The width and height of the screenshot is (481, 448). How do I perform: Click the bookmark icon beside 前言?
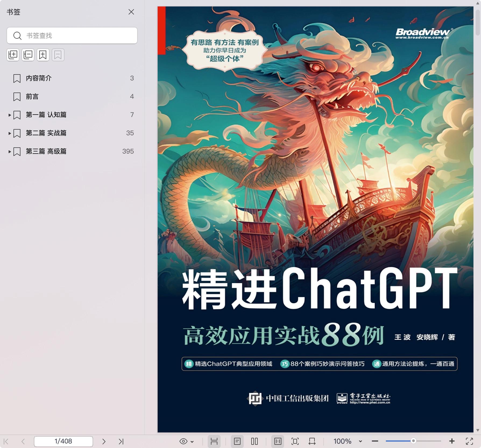pos(17,97)
